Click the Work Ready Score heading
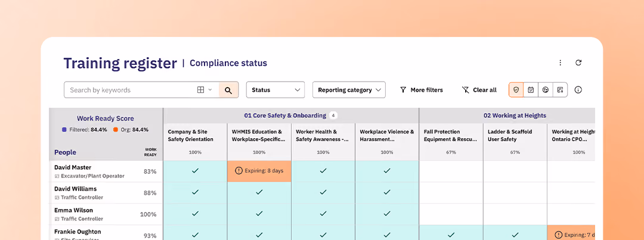 click(106, 119)
